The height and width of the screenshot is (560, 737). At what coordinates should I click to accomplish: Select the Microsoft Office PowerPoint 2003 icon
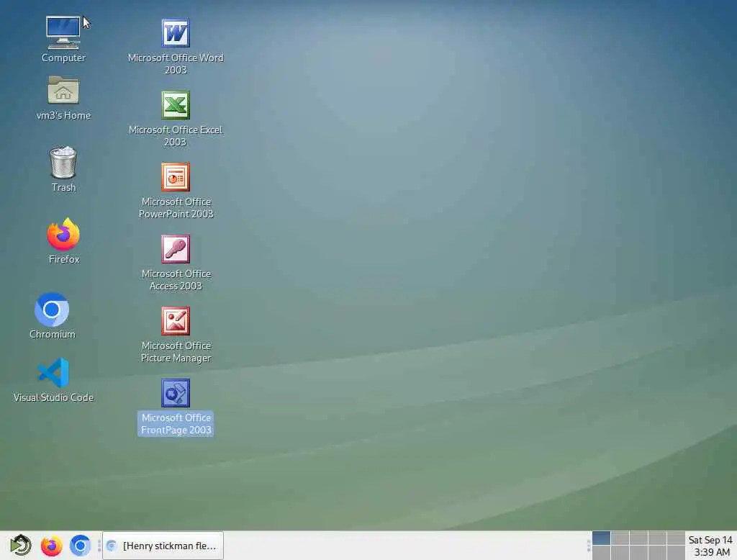click(x=176, y=177)
